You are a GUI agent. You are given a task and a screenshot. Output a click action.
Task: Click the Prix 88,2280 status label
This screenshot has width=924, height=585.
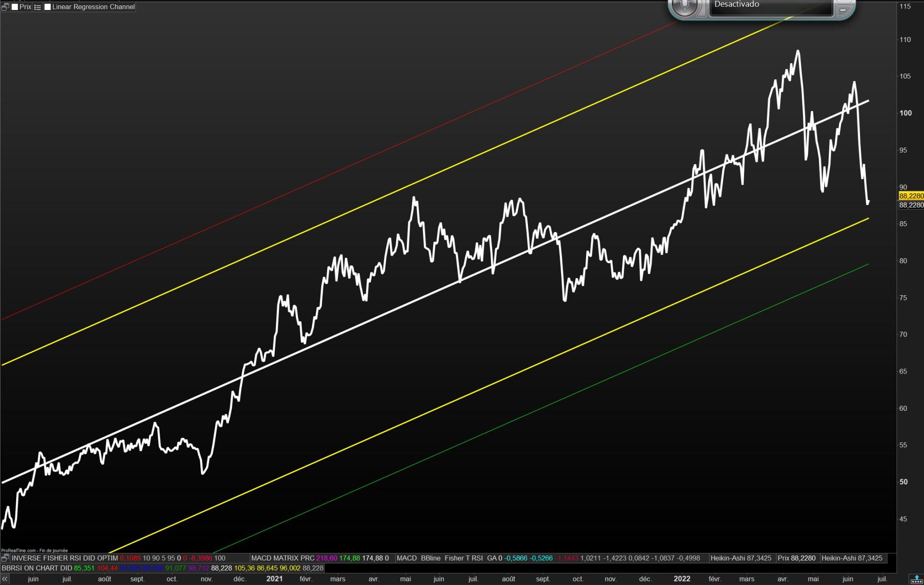796,558
